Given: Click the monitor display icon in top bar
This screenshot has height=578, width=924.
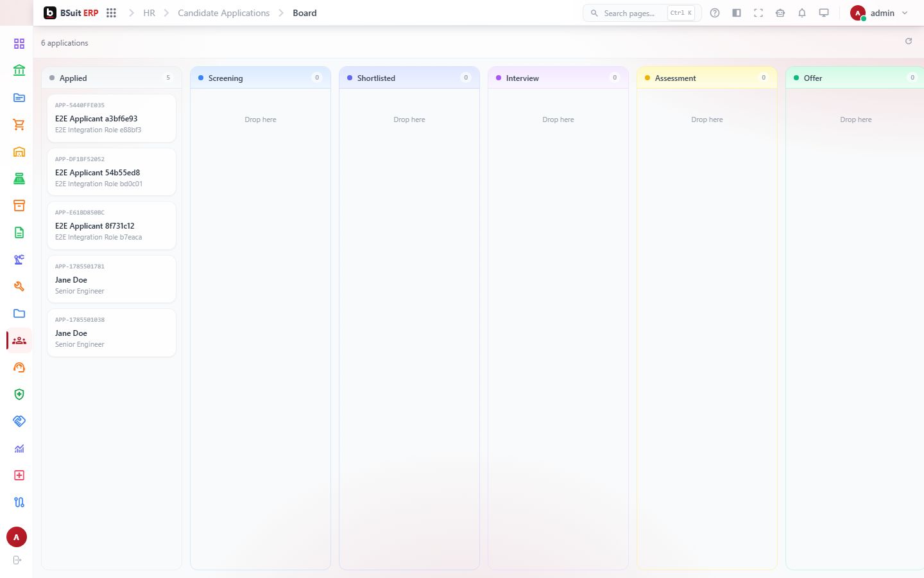Looking at the screenshot, I should point(824,13).
